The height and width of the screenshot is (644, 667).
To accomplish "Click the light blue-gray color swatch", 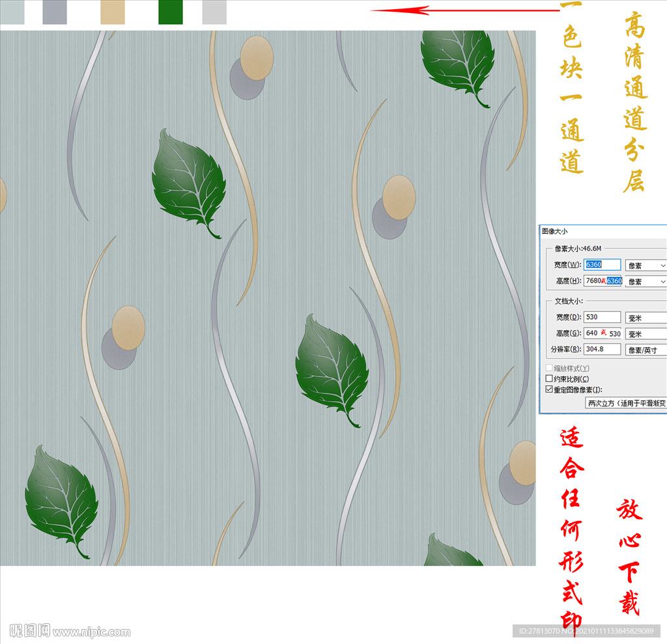I will click(12, 12).
